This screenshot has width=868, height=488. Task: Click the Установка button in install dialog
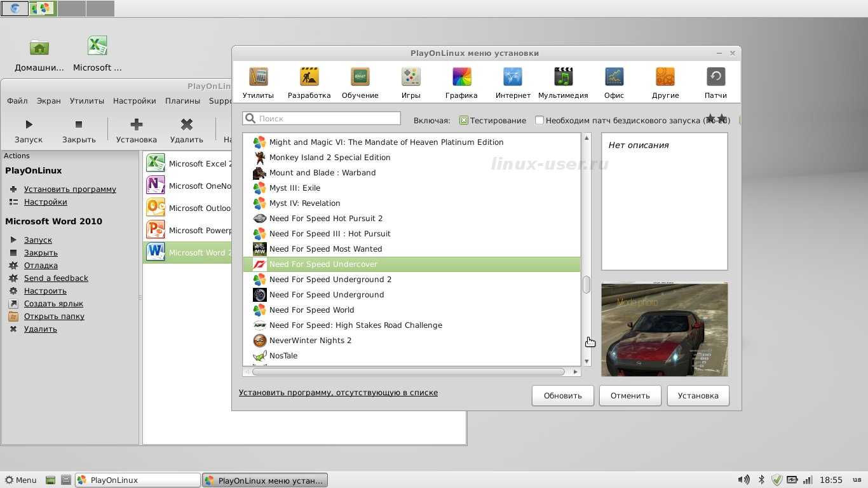pos(698,395)
